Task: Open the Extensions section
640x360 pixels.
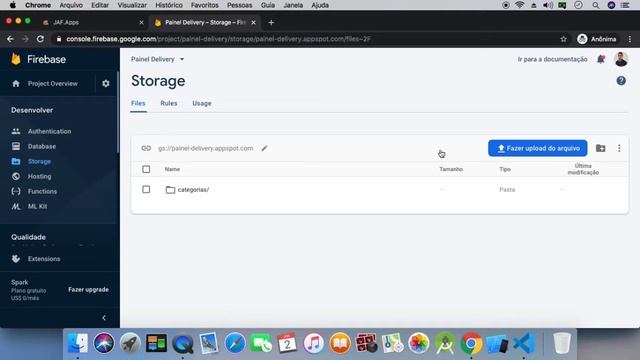Action: [x=44, y=259]
